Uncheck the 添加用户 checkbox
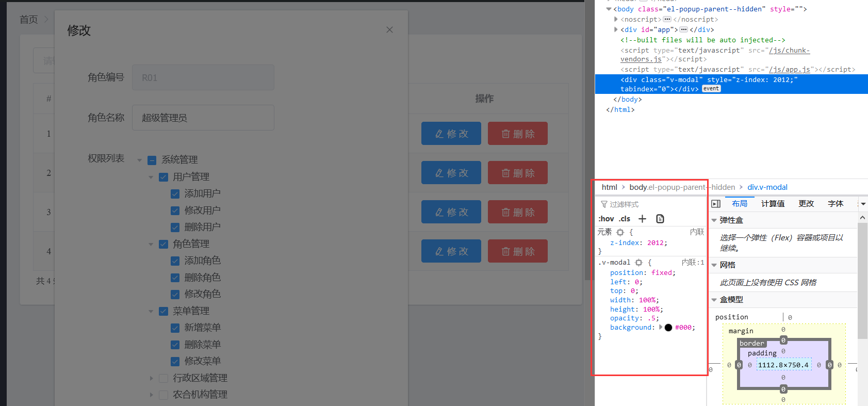The width and height of the screenshot is (868, 406). (x=175, y=193)
